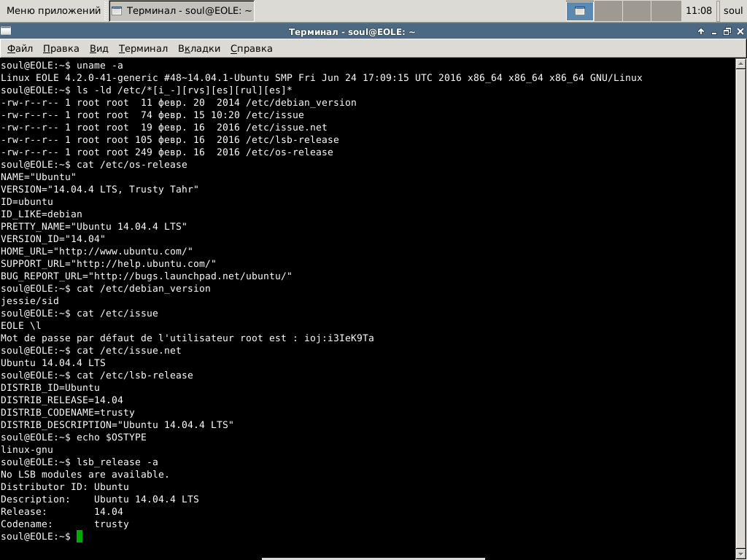
Task: Click the 'jessie/sid' output line
Action: coord(30,300)
